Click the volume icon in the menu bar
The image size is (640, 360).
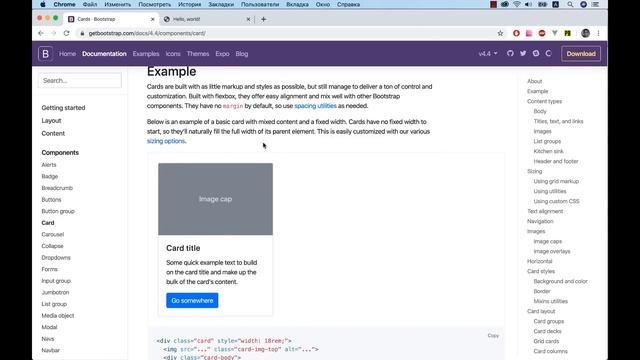(x=529, y=4)
